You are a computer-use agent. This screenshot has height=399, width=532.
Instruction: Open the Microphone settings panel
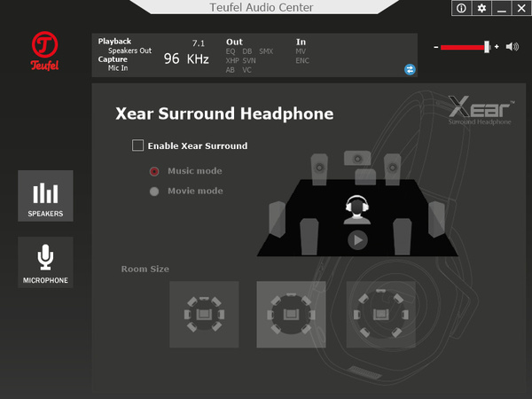(45, 262)
